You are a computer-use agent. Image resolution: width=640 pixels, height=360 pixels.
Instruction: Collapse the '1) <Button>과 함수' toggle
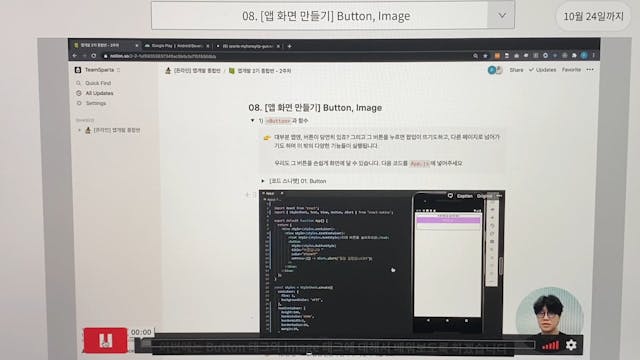point(252,121)
